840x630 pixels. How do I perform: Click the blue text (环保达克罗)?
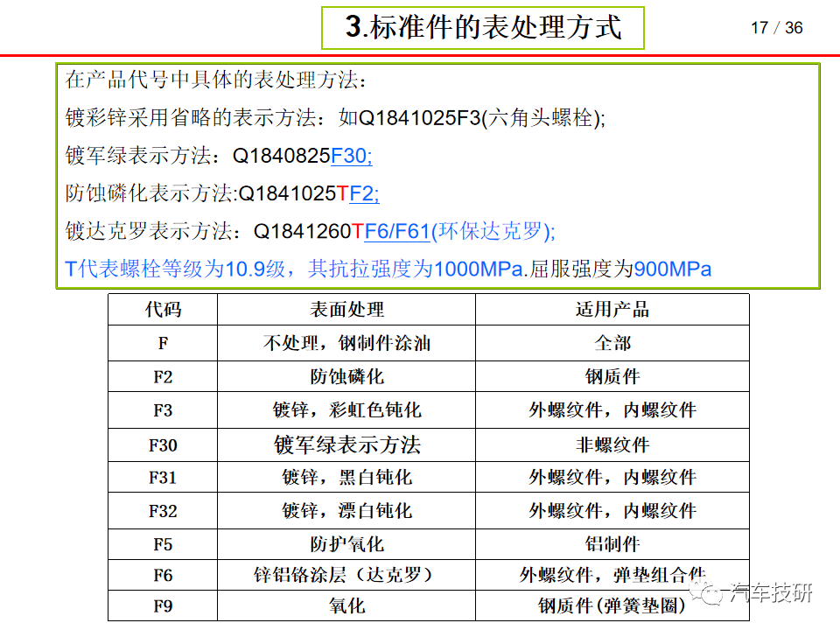coord(490,231)
